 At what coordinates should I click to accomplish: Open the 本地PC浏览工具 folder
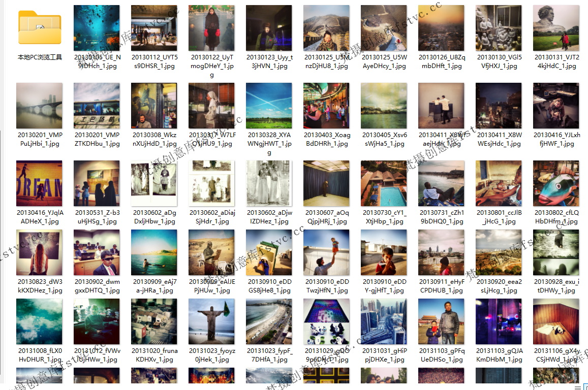pos(39,28)
